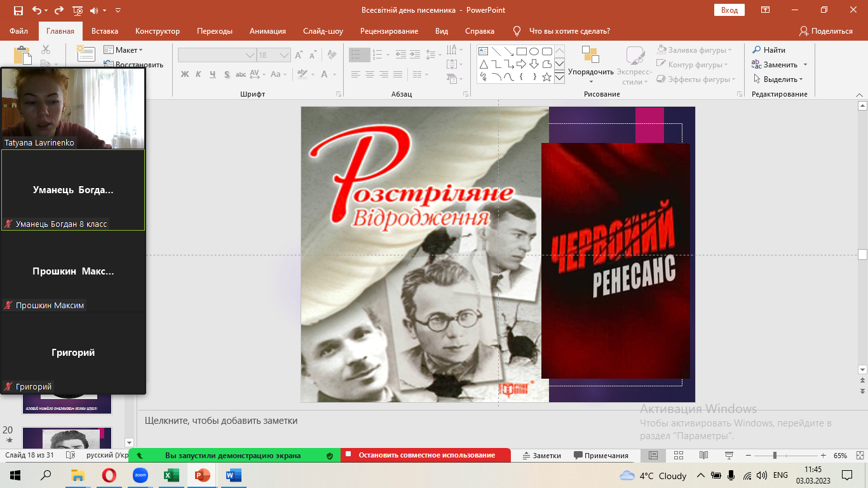Viewport: 868px width, 488px height.
Task: Toggle italic formatting (К)
Action: coord(198,74)
